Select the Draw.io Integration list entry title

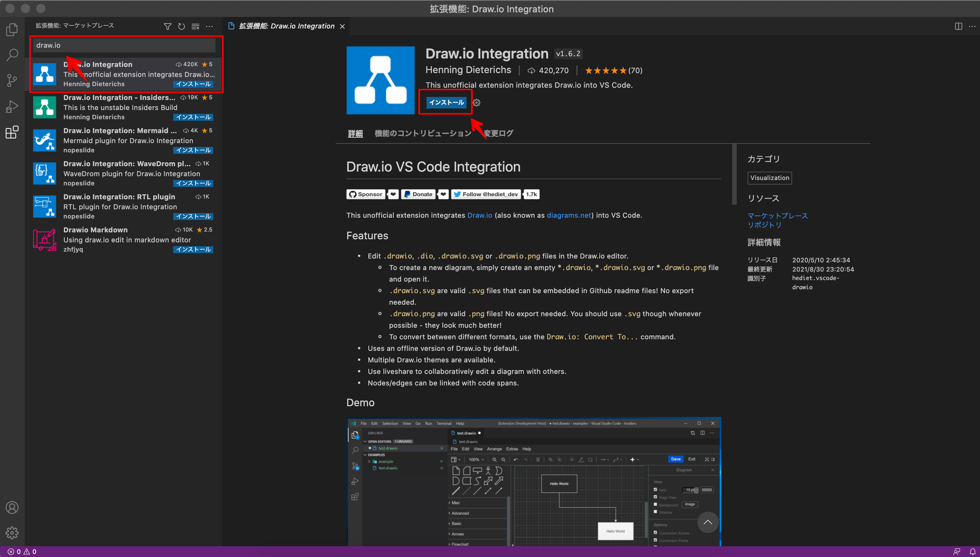pyautogui.click(x=98, y=64)
